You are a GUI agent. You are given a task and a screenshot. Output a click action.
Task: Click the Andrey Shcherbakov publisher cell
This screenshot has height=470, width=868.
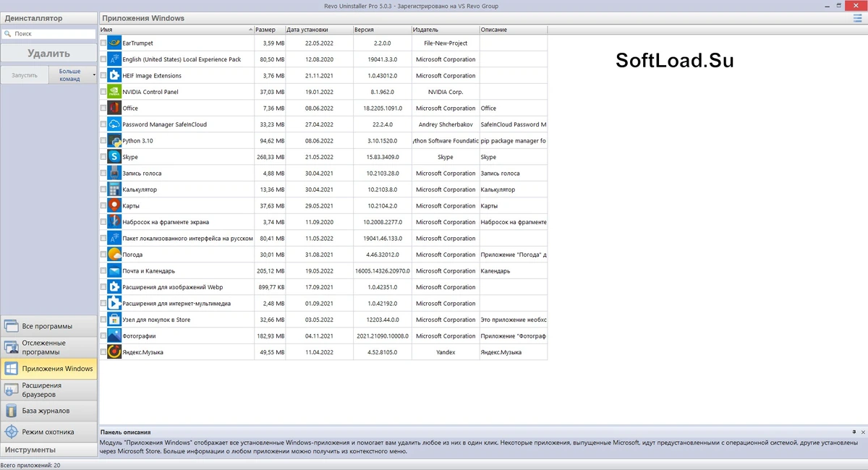pos(446,124)
